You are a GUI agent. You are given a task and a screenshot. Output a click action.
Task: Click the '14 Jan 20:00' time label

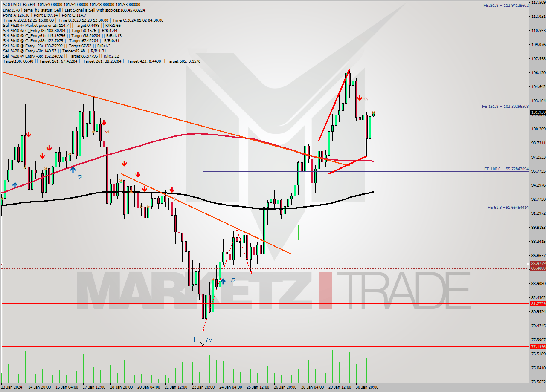click(40, 387)
